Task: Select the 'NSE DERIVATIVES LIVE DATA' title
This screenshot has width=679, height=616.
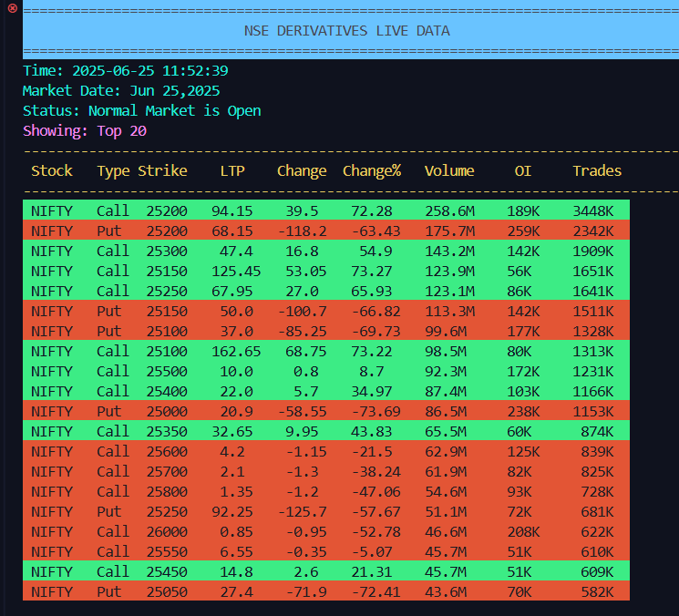Action: pyautogui.click(x=347, y=31)
